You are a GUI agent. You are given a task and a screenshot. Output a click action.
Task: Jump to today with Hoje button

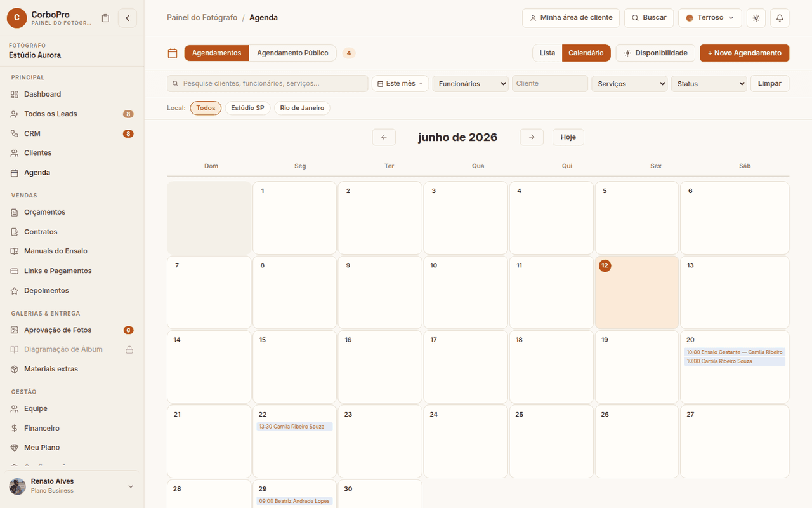coord(568,137)
